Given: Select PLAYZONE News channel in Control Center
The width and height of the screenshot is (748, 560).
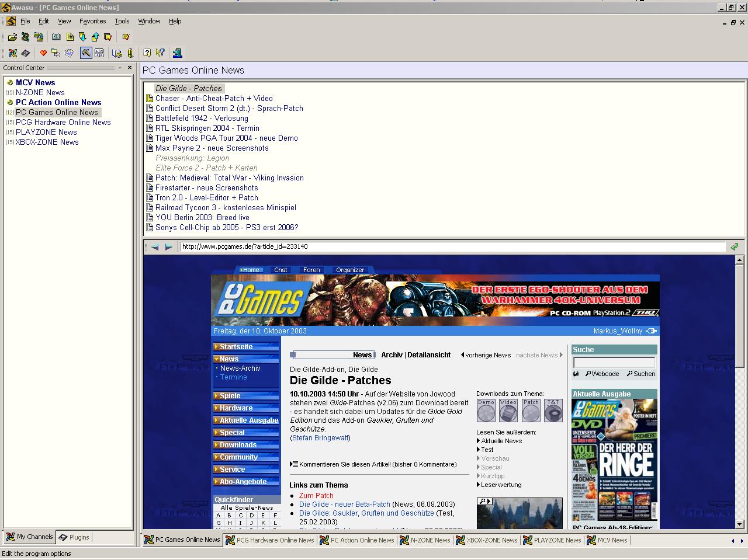Looking at the screenshot, I should coord(46,133).
